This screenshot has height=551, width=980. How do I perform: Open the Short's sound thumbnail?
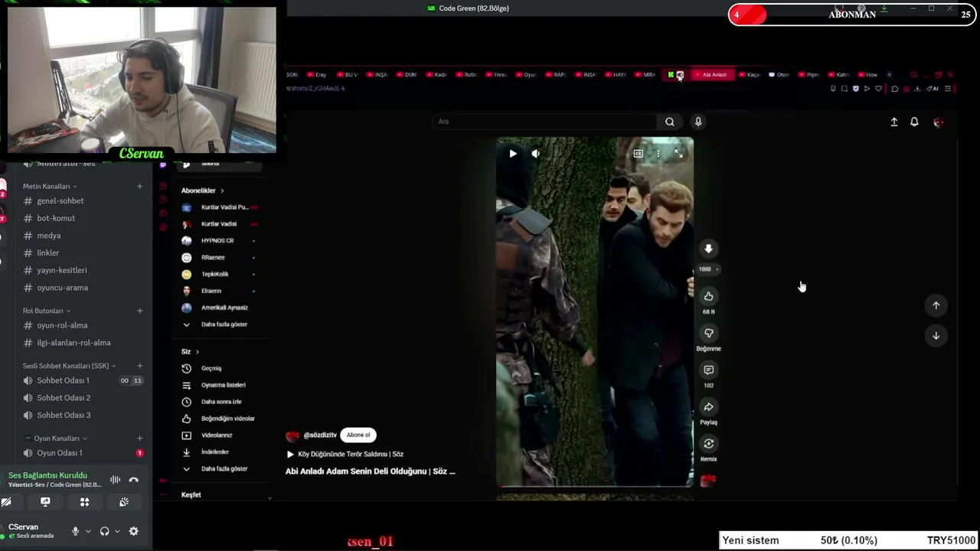click(x=708, y=480)
